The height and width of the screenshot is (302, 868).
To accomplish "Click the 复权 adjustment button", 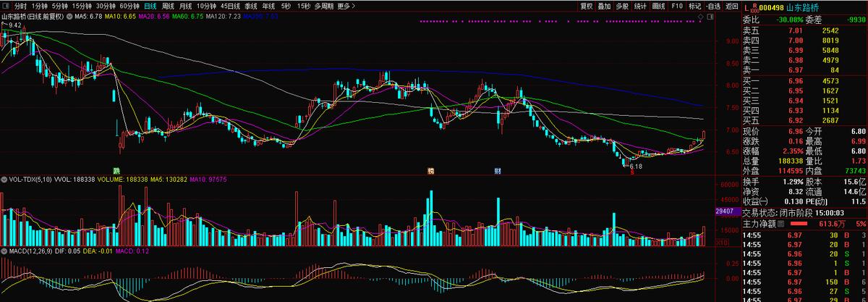I will point(587,6).
